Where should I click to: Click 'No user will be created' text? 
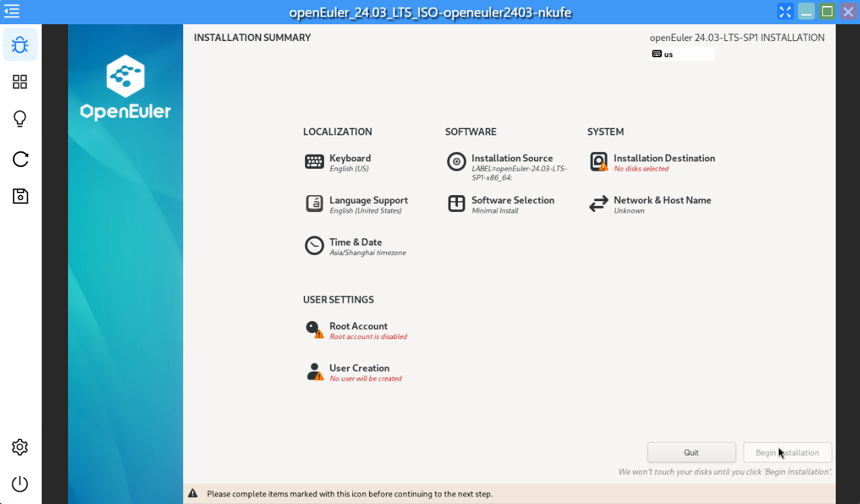pos(366,379)
